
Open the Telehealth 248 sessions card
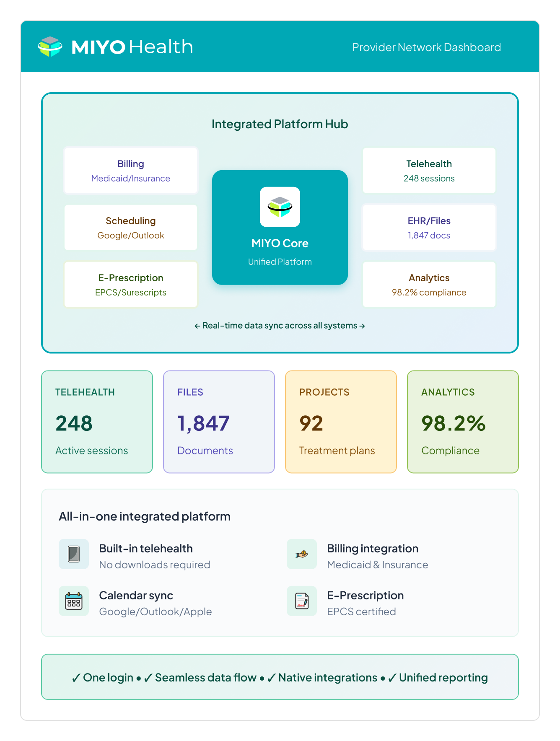point(429,171)
